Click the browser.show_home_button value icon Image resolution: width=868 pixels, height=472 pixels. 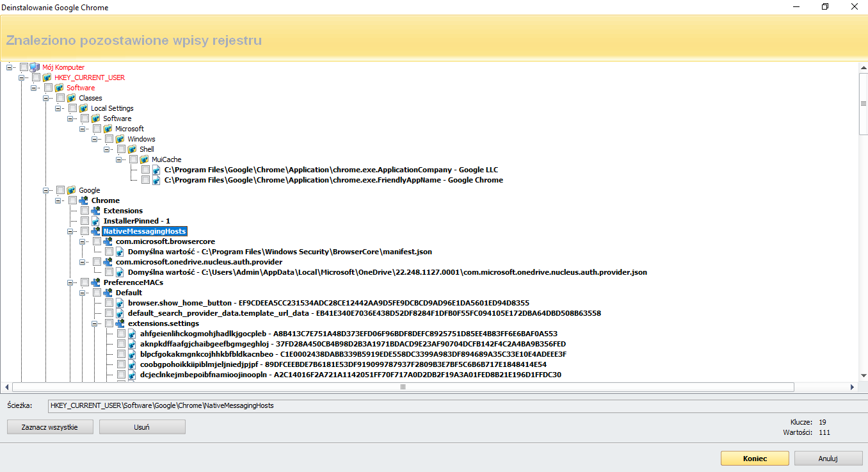coord(120,303)
